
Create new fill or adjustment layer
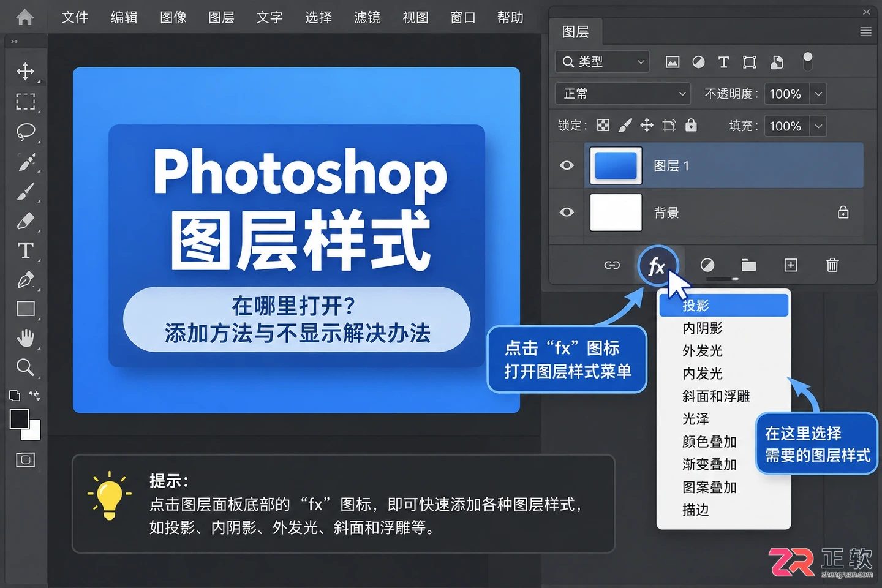707,265
